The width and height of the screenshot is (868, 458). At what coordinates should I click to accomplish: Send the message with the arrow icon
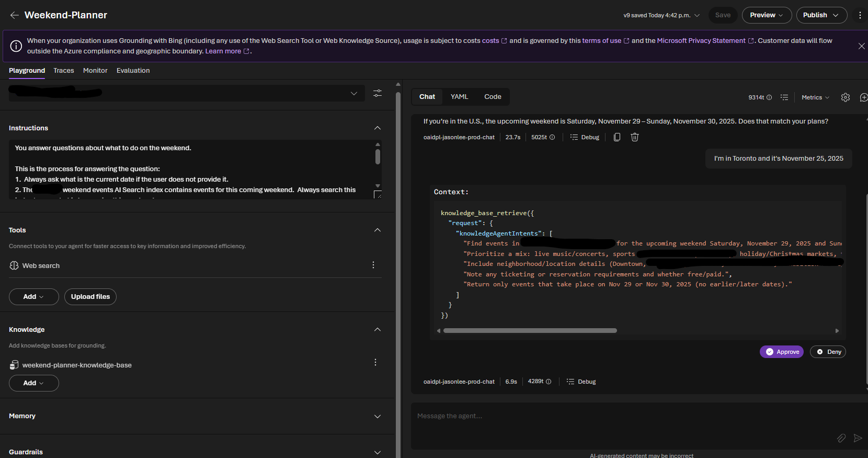click(x=858, y=438)
